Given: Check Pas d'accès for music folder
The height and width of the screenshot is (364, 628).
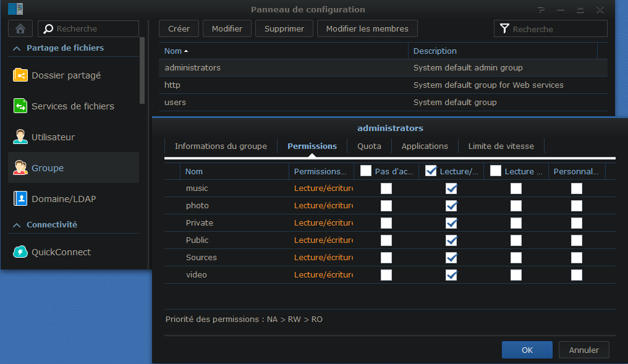Looking at the screenshot, I should coord(386,188).
